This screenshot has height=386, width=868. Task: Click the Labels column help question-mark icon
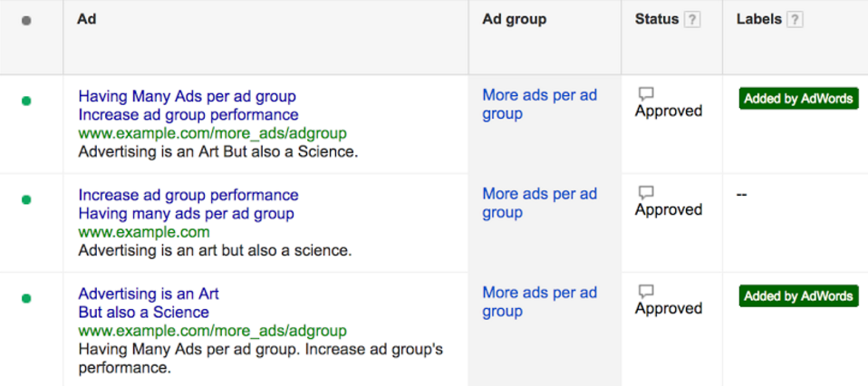(795, 20)
